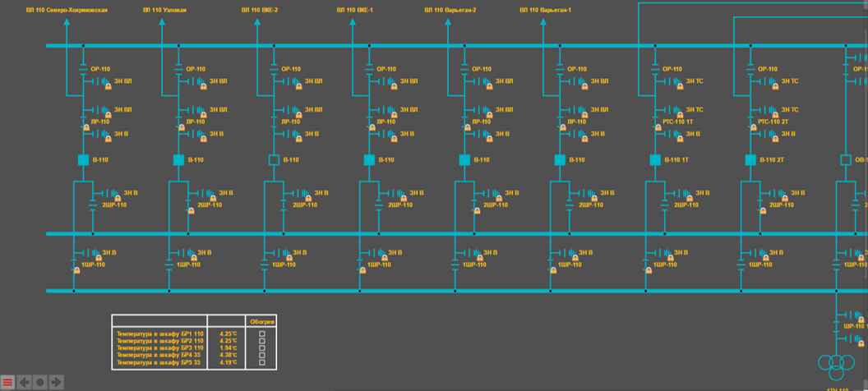Enable heating checkbox for cabinet БР3 110
This screenshot has height=391, width=868.
(262, 348)
